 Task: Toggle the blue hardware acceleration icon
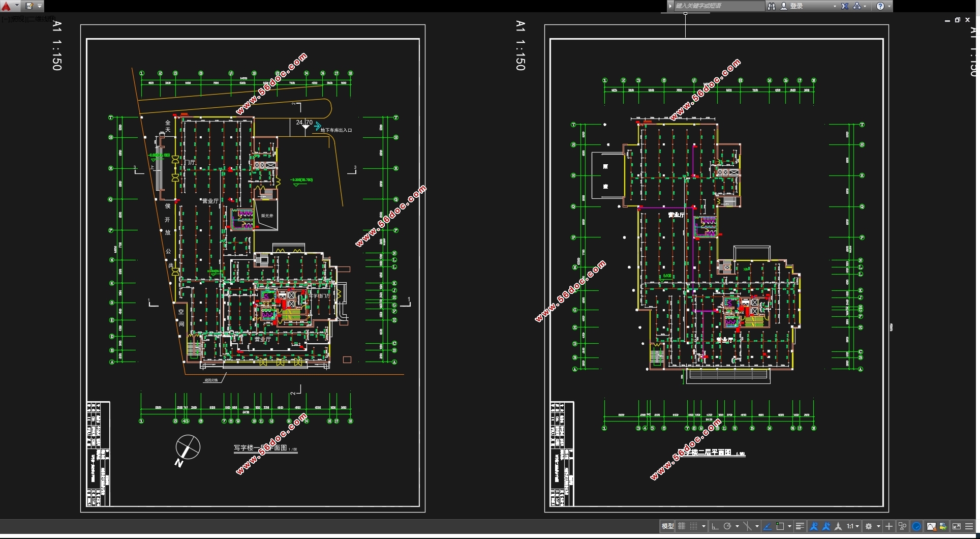click(916, 526)
